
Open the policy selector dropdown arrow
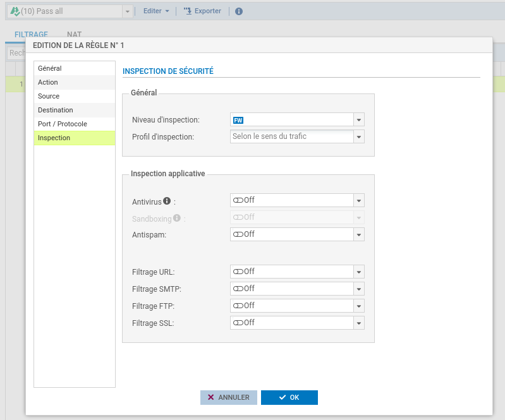pyautogui.click(x=127, y=11)
